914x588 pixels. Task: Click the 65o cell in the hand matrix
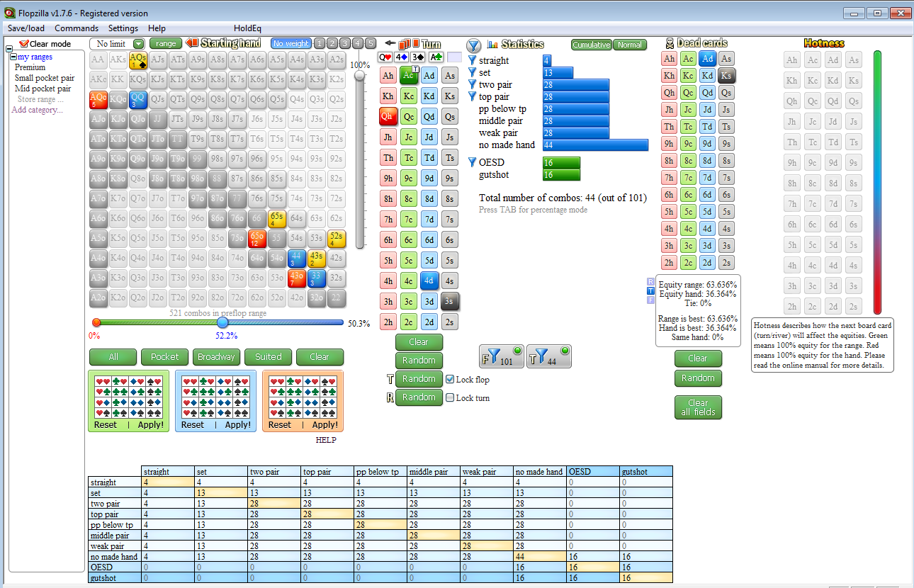tap(257, 239)
